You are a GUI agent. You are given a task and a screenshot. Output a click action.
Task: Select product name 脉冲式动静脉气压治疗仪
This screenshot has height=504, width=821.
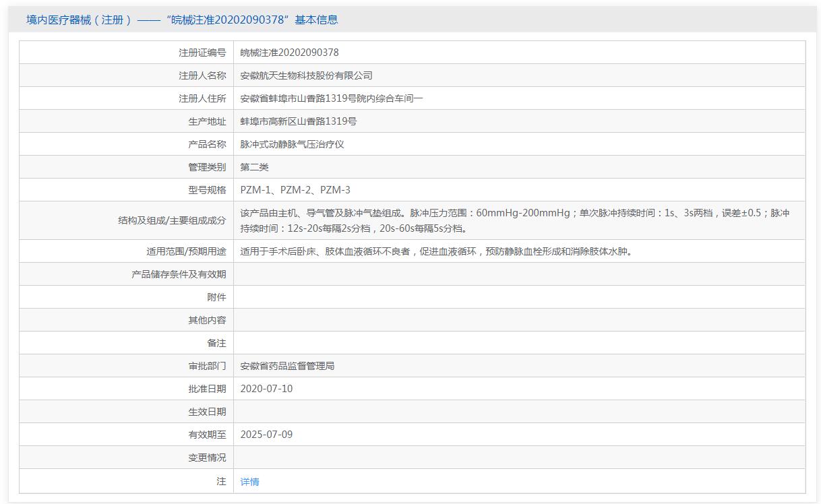pyautogui.click(x=292, y=144)
